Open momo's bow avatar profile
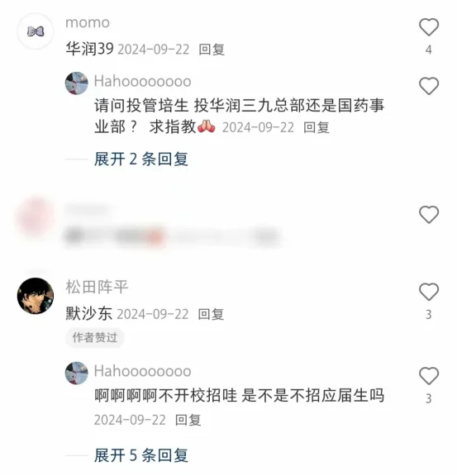 pyautogui.click(x=36, y=31)
